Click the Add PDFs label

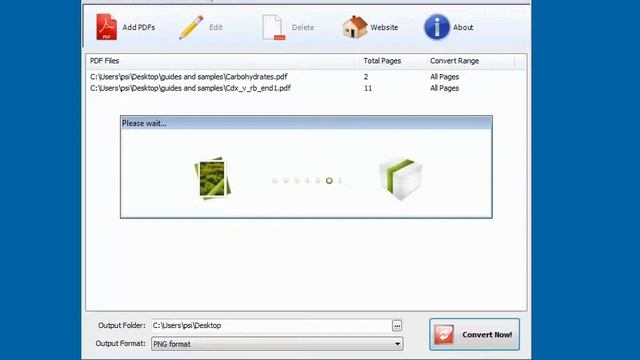click(139, 27)
